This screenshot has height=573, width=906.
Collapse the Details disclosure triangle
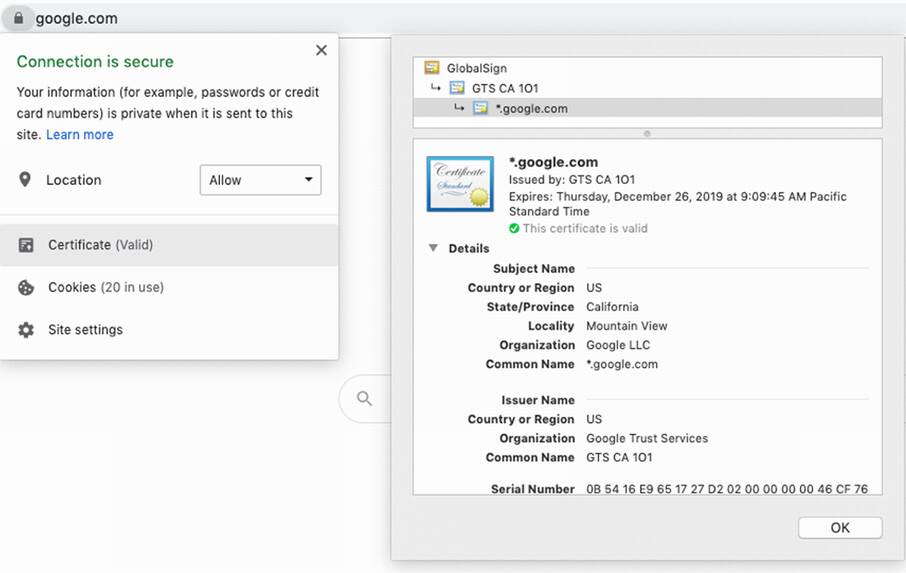(x=433, y=248)
